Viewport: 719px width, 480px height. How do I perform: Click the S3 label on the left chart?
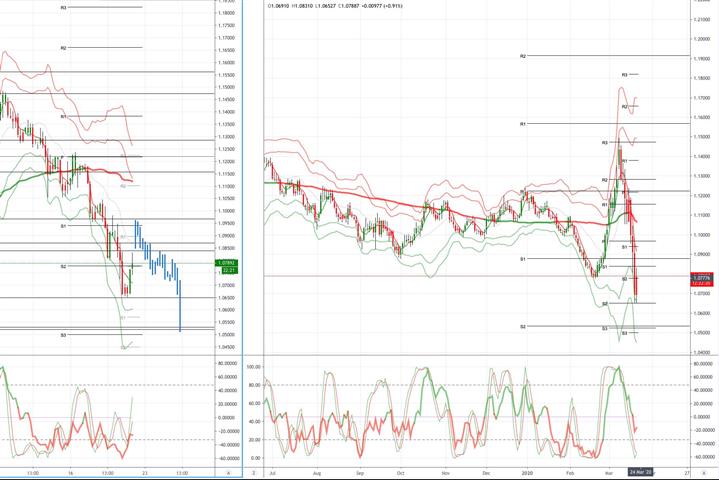(63, 335)
